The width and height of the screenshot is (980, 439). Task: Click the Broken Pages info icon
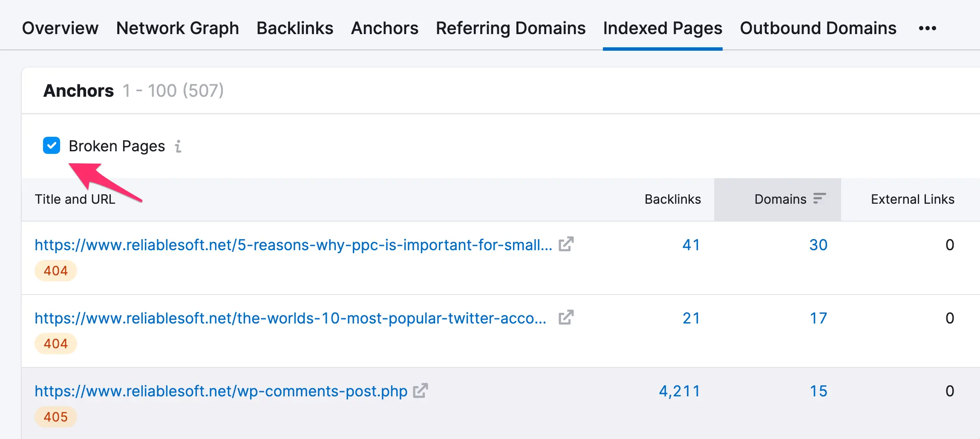click(178, 146)
